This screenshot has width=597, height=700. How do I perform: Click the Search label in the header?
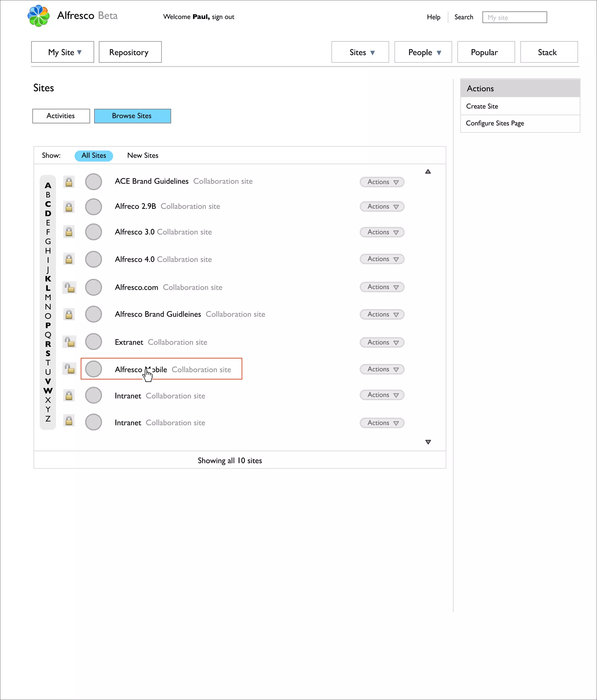click(463, 17)
